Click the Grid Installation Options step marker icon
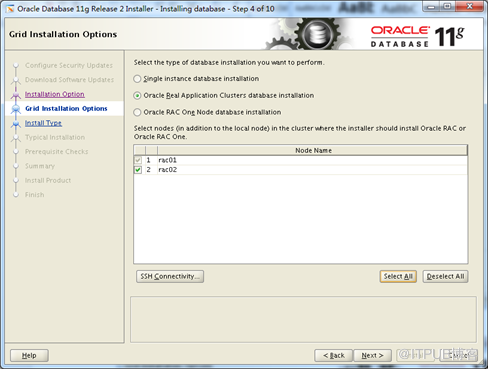The image size is (488, 369). (16, 109)
